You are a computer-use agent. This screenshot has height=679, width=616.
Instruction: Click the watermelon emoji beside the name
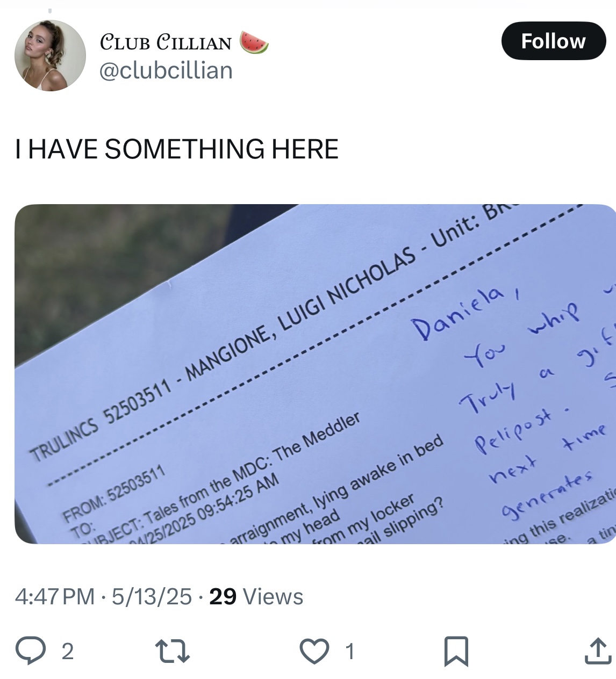254,42
